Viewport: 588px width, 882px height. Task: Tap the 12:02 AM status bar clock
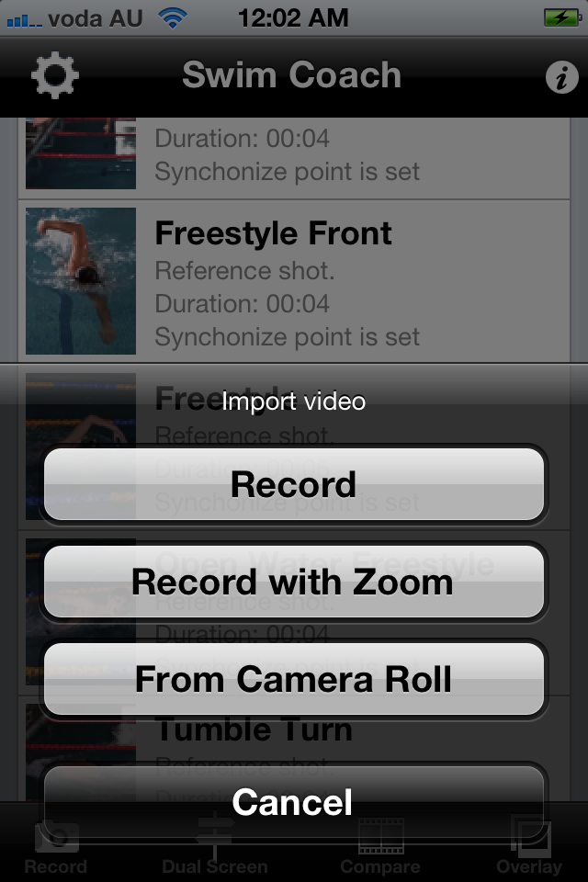tap(293, 17)
